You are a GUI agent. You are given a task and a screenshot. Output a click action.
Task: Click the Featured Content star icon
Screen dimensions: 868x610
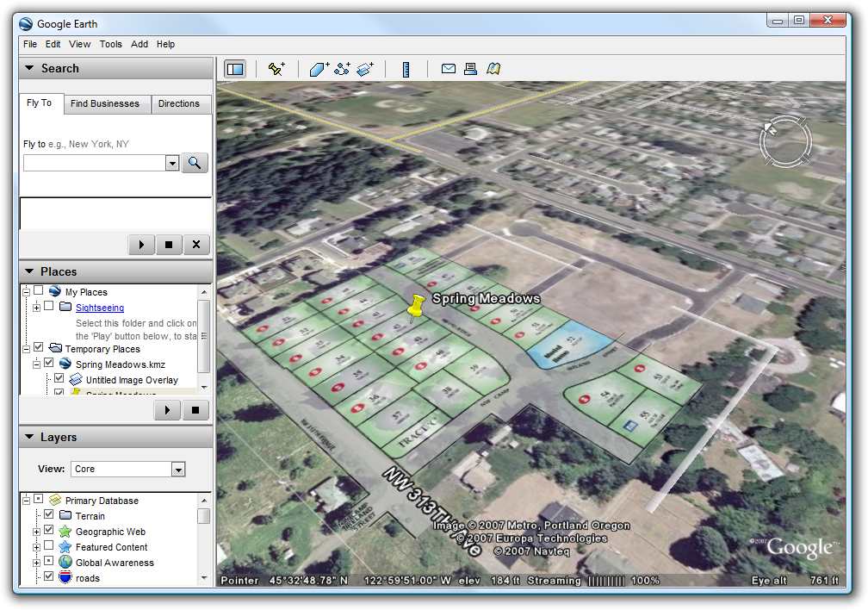(65, 547)
